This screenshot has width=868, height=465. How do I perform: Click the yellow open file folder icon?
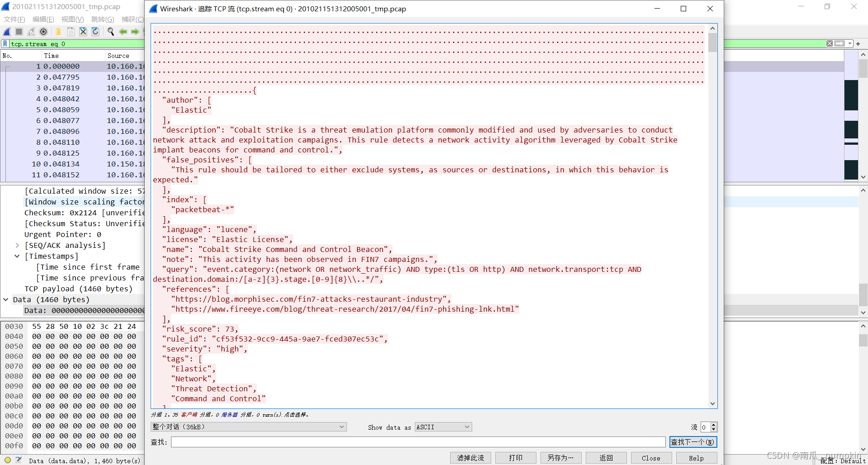58,32
